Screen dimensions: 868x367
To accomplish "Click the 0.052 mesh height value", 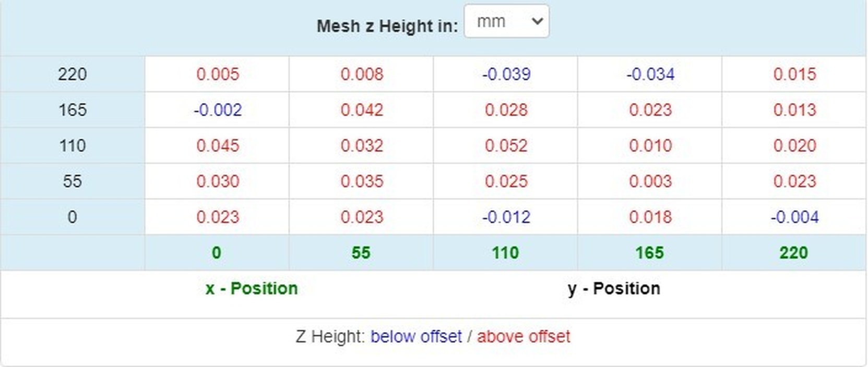I will click(x=506, y=145).
